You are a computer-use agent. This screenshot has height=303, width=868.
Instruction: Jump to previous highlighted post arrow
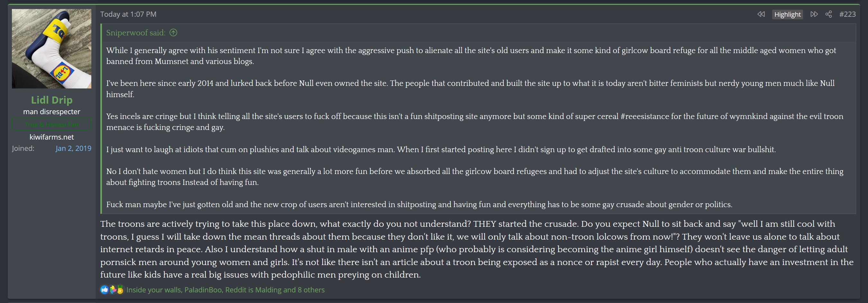point(761,14)
